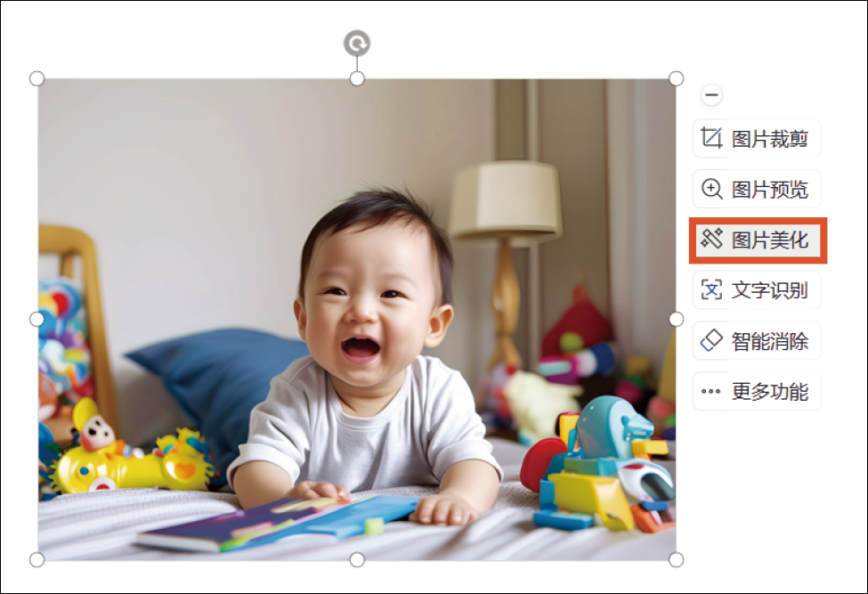Click the top-center resize handle
868x594 pixels.
(357, 78)
